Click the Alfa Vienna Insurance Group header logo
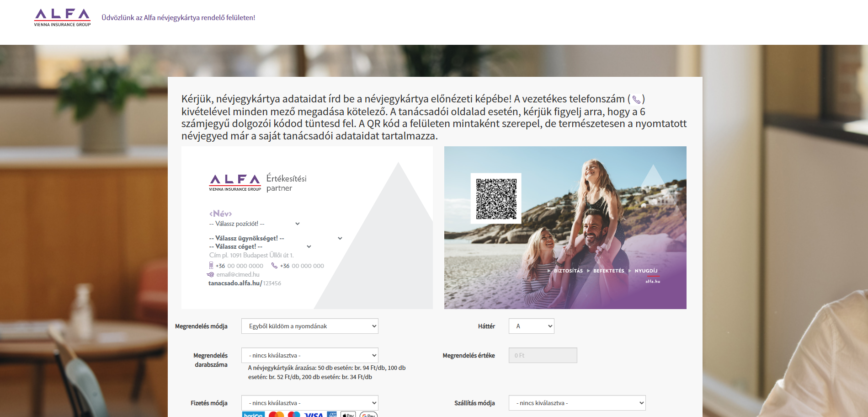This screenshot has width=868, height=417. [62, 18]
